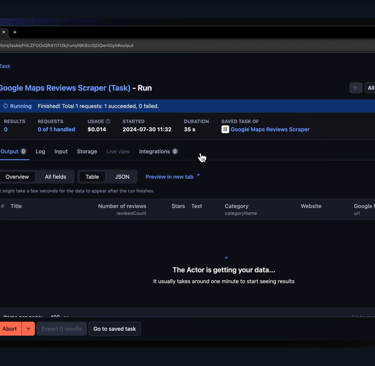Click Go to saved task button
Viewport: 375px width, 366px height.
(115, 329)
